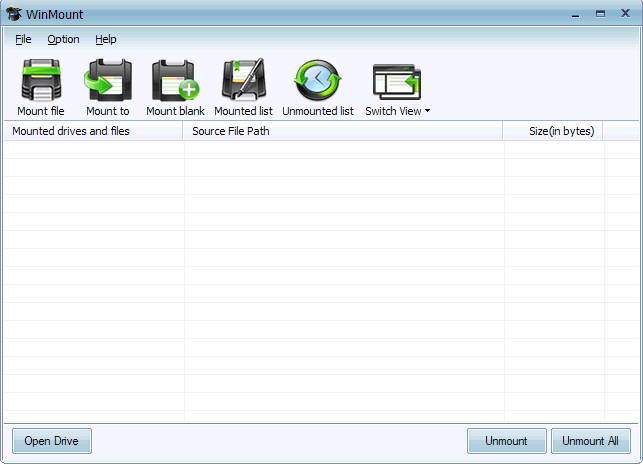This screenshot has width=643, height=464.
Task: Maximize the WinMount window
Action: 600,14
